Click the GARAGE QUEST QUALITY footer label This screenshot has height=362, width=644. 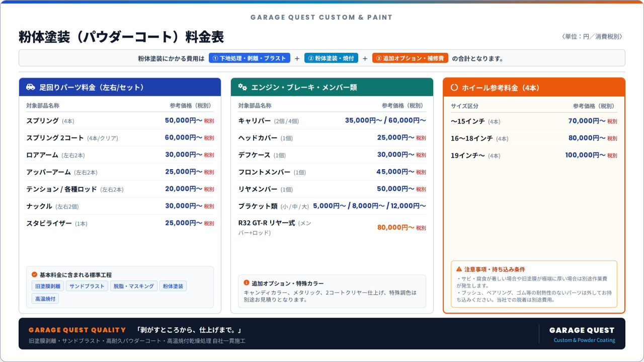point(77,330)
